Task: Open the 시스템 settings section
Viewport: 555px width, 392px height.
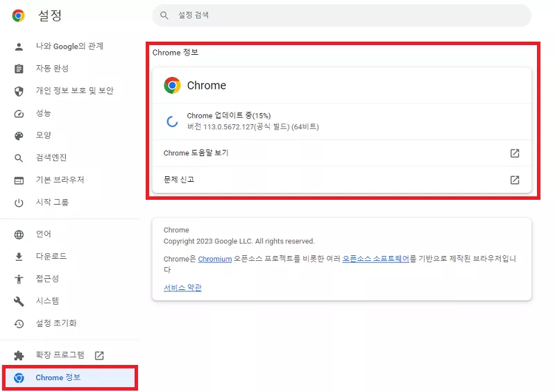Action: [x=47, y=301]
